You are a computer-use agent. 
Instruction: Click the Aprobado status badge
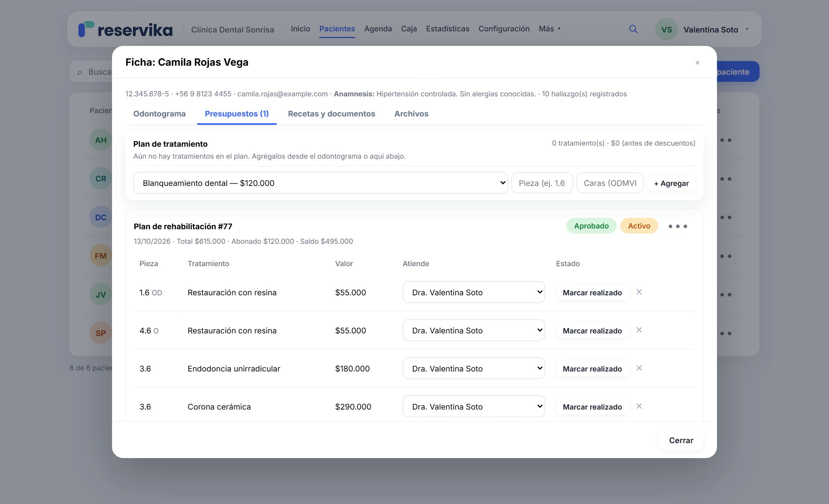click(591, 226)
